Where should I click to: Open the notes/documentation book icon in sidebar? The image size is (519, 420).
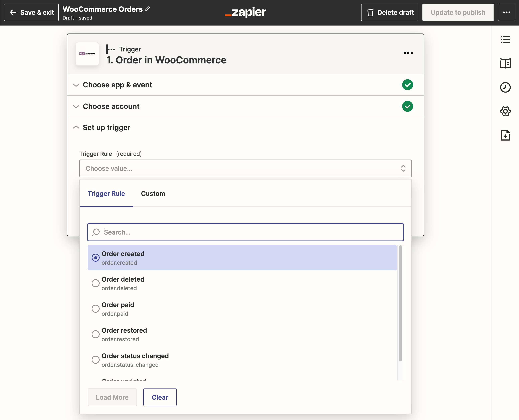click(x=505, y=63)
